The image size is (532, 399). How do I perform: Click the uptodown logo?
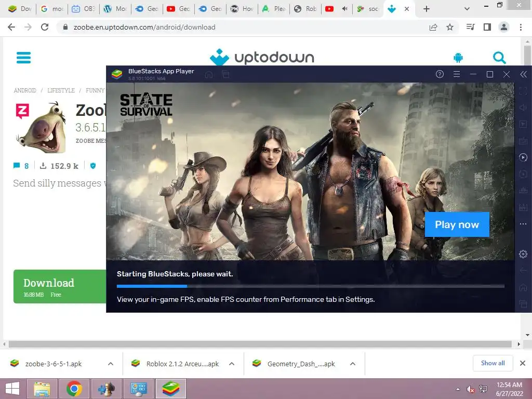[262, 57]
